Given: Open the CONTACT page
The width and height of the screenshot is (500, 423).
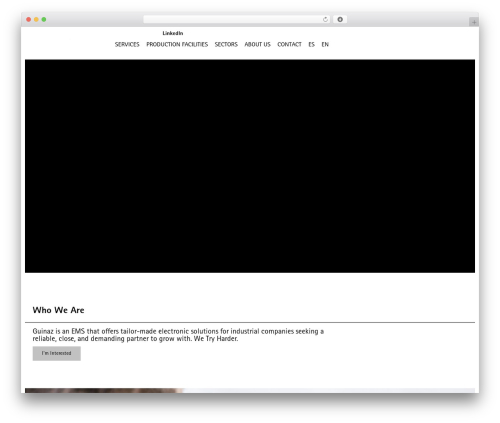Looking at the screenshot, I should pyautogui.click(x=289, y=44).
